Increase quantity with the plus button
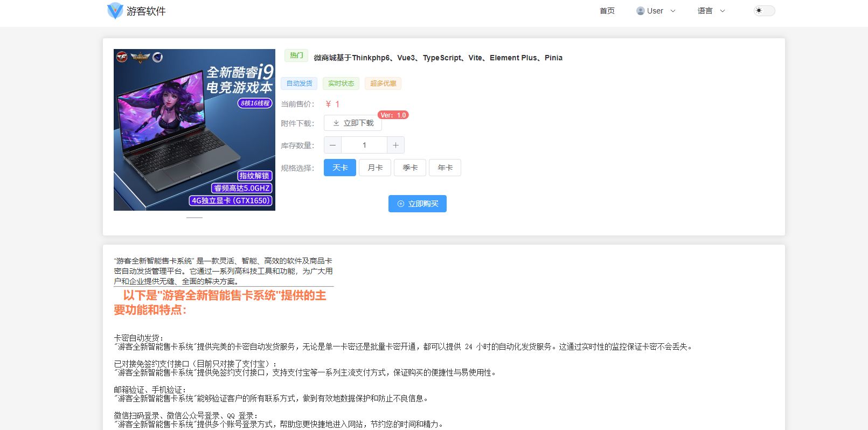Image resolution: width=868 pixels, height=430 pixels. pos(395,145)
